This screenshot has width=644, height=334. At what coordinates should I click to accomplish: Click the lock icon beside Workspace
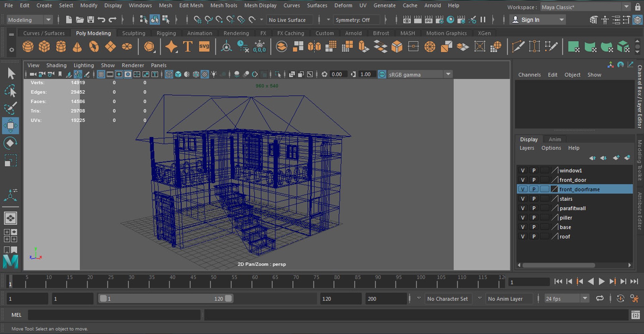coord(638,7)
